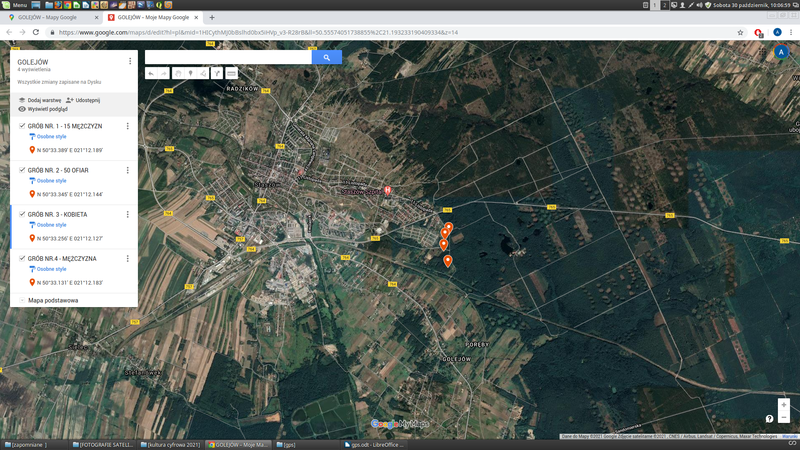Zoom in the map with plus button
The width and height of the screenshot is (800, 450).
(783, 405)
